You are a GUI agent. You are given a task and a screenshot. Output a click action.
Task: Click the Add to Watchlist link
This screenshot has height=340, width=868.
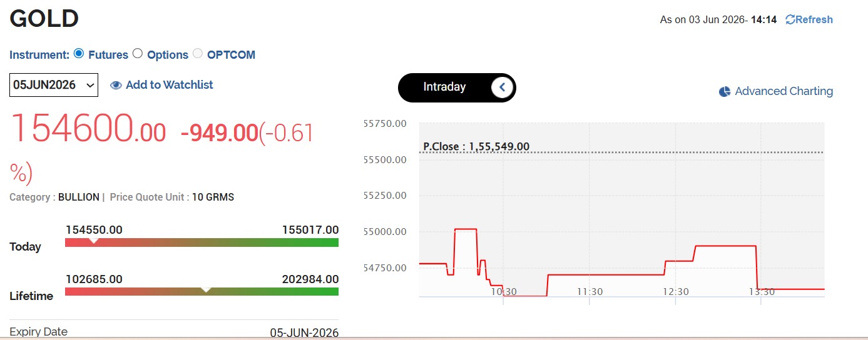coord(170,85)
